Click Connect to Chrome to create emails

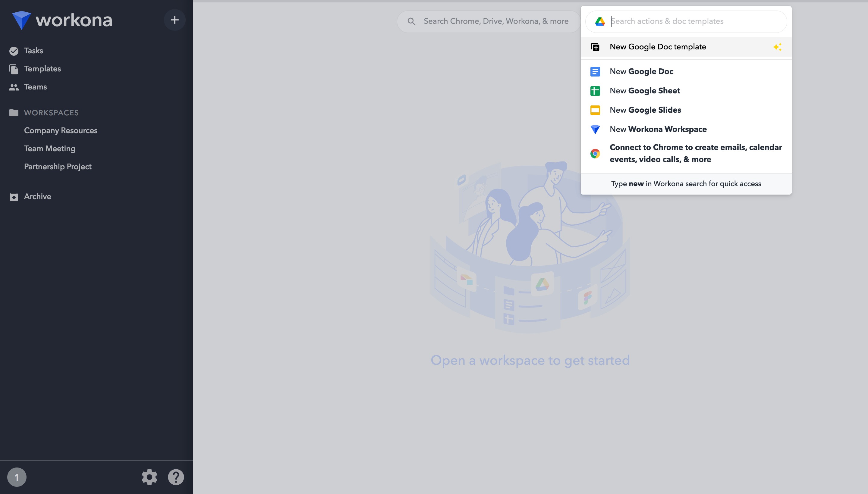click(686, 154)
